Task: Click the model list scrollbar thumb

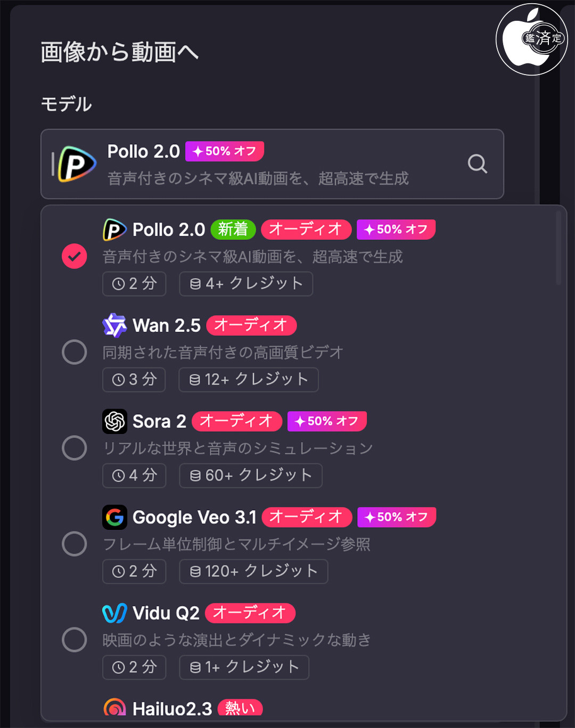Action: (558, 248)
